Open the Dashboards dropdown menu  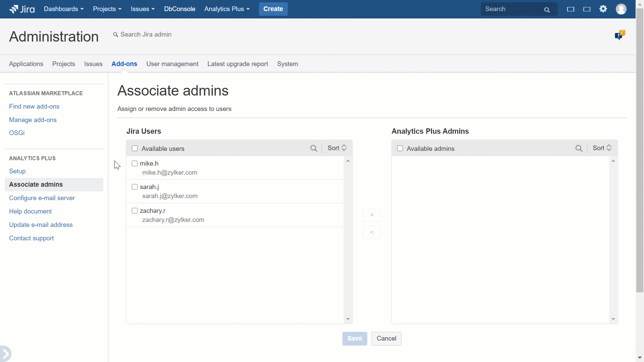[63, 9]
